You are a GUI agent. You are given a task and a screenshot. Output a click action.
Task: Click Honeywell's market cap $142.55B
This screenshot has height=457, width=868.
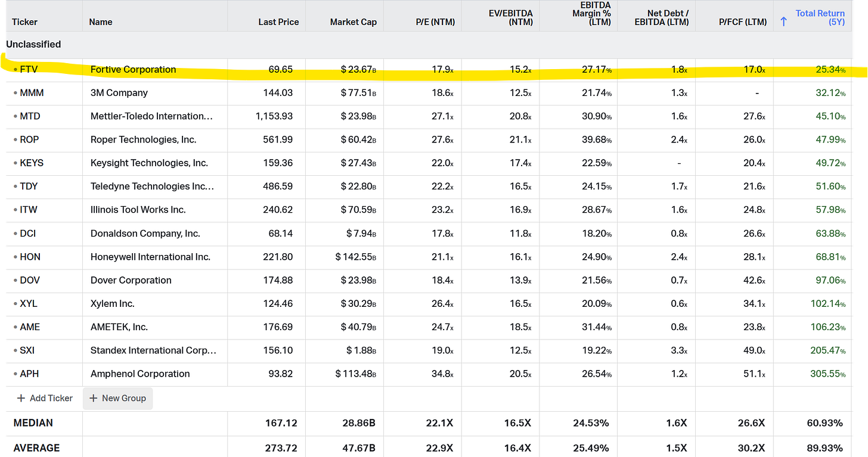(356, 257)
